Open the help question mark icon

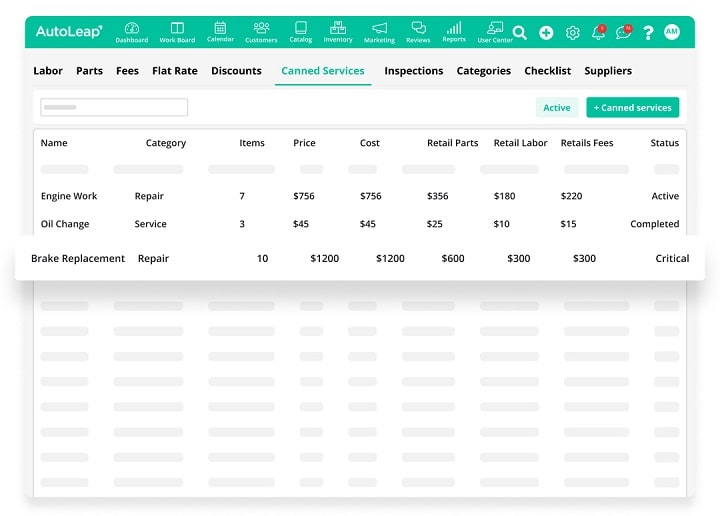(648, 33)
